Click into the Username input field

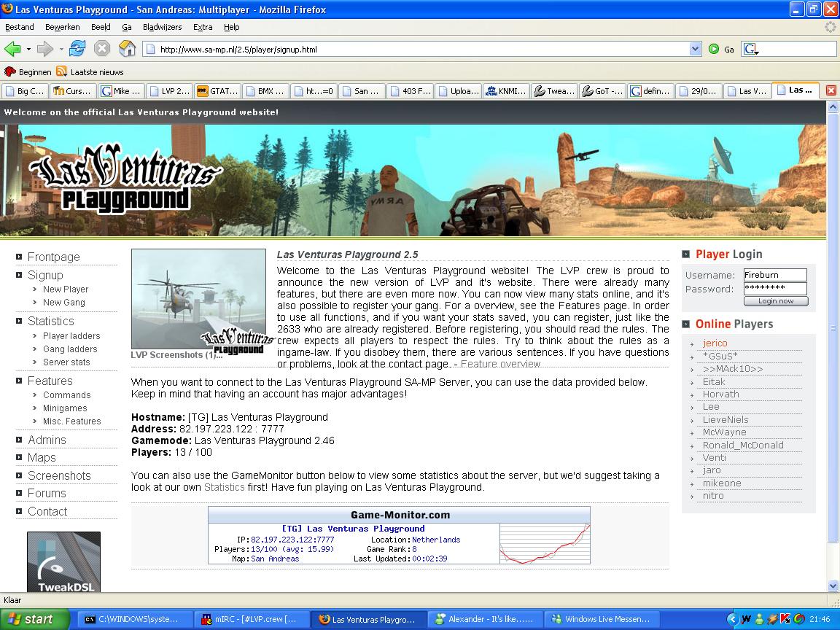(x=774, y=275)
